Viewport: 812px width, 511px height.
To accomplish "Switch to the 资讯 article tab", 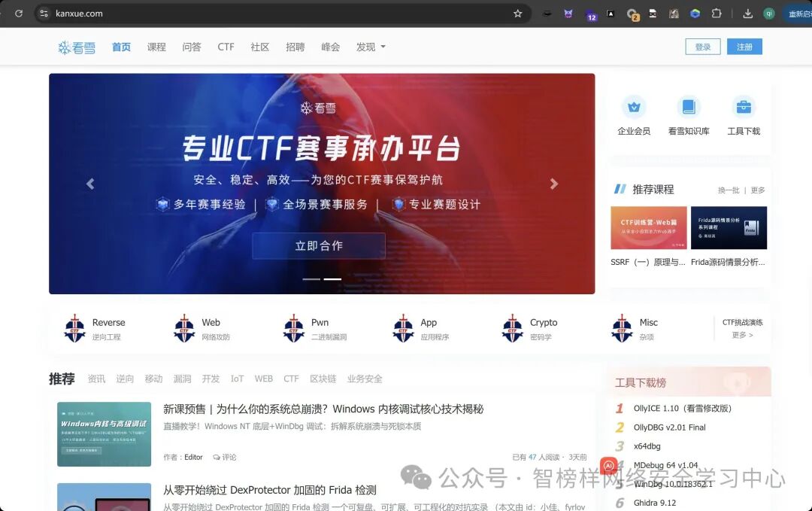I will pyautogui.click(x=96, y=379).
